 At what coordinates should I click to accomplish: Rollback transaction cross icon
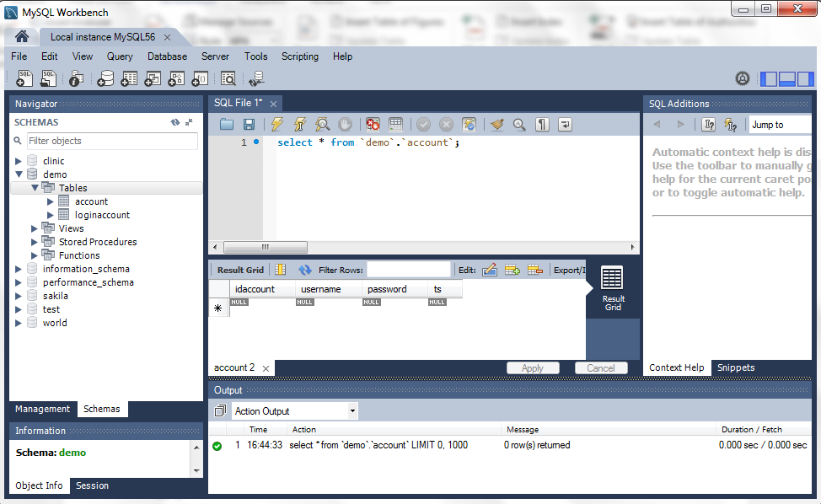446,125
